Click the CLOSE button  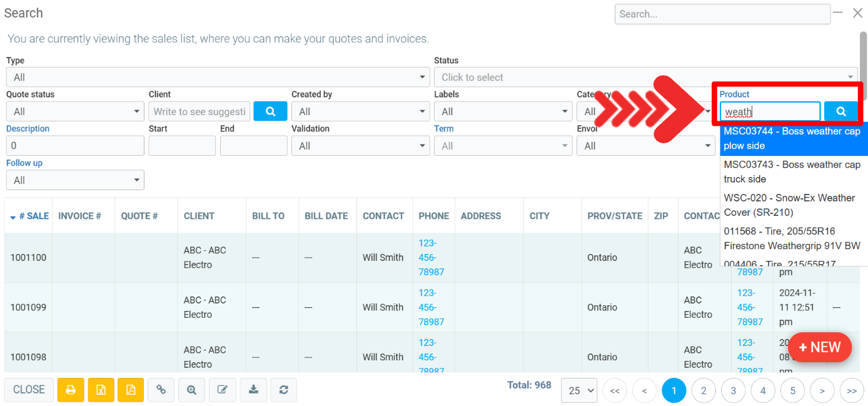click(29, 390)
